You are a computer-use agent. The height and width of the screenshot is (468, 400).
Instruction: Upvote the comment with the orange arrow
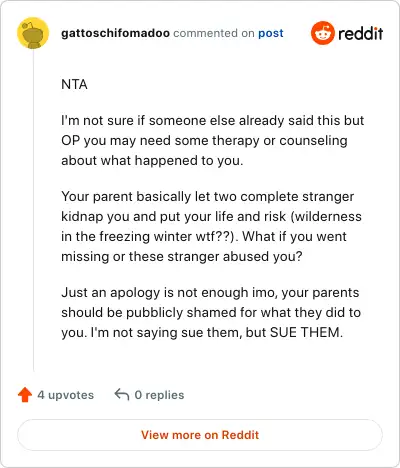[x=25, y=395]
